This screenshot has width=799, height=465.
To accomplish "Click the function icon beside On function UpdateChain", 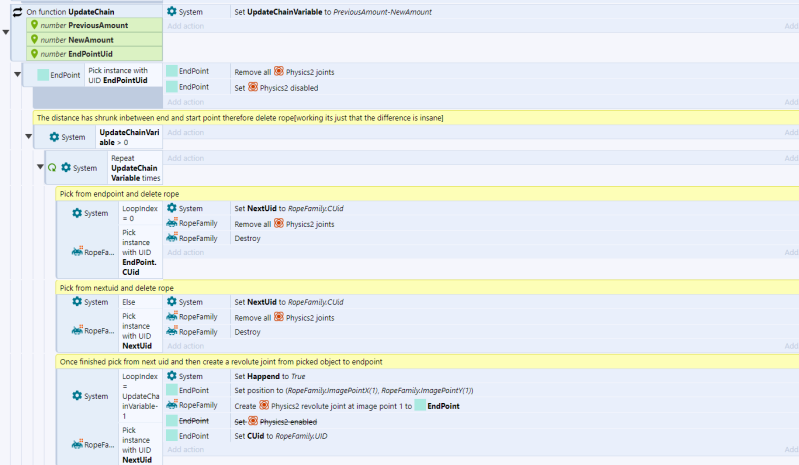I will point(17,12).
